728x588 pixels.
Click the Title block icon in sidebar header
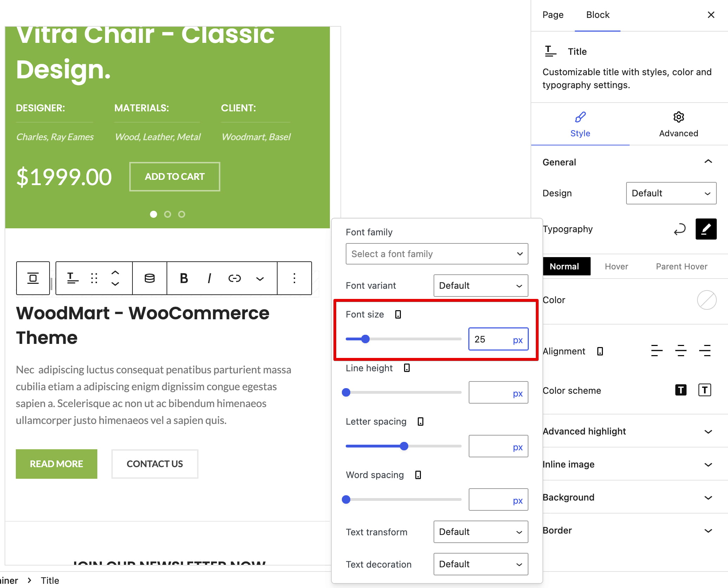tap(551, 51)
